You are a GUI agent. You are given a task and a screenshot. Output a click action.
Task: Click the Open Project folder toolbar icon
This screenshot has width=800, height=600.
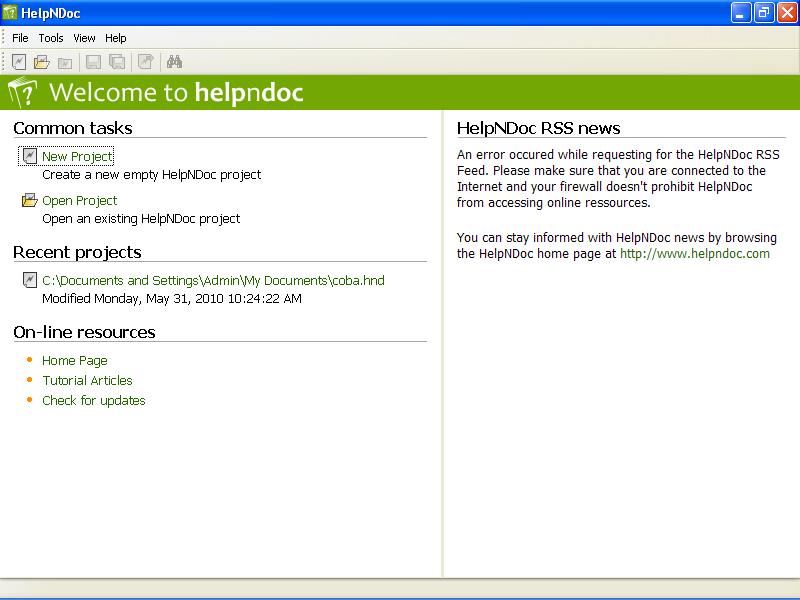tap(42, 62)
